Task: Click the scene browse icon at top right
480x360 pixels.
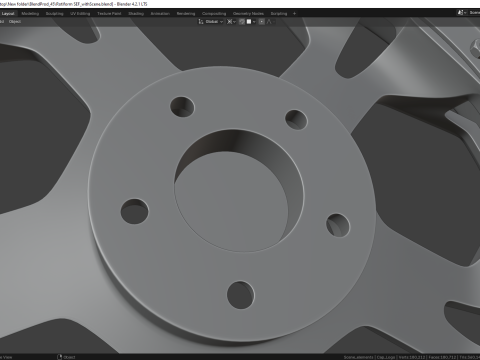Action: coord(462,12)
